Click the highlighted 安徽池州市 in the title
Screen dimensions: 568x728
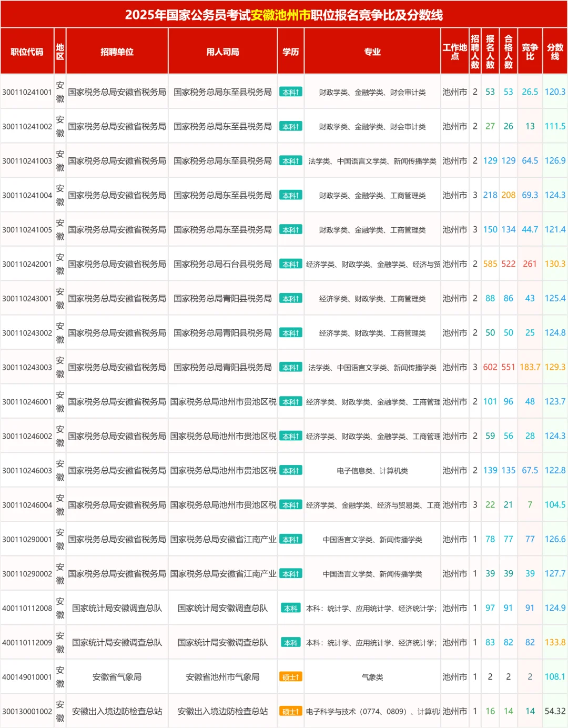point(280,15)
